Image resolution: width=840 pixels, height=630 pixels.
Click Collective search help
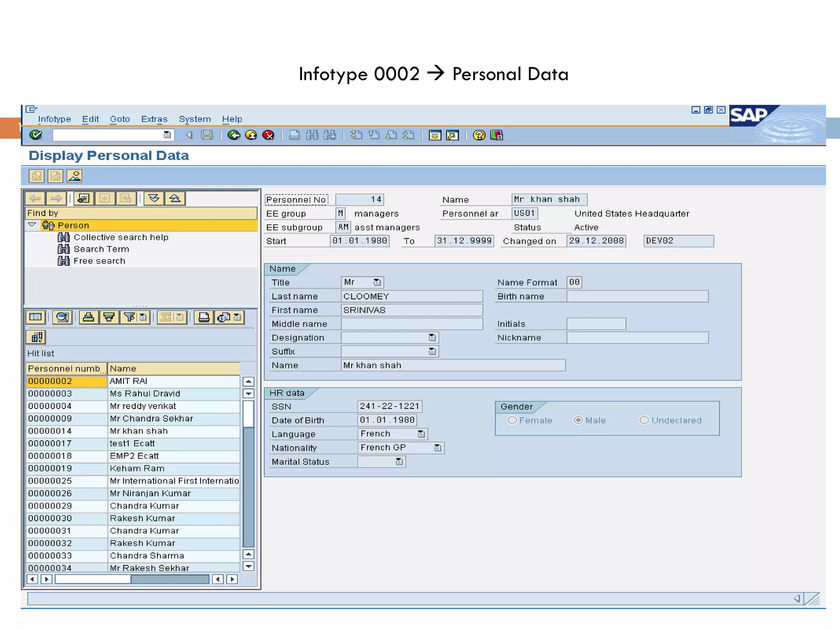[x=121, y=237]
